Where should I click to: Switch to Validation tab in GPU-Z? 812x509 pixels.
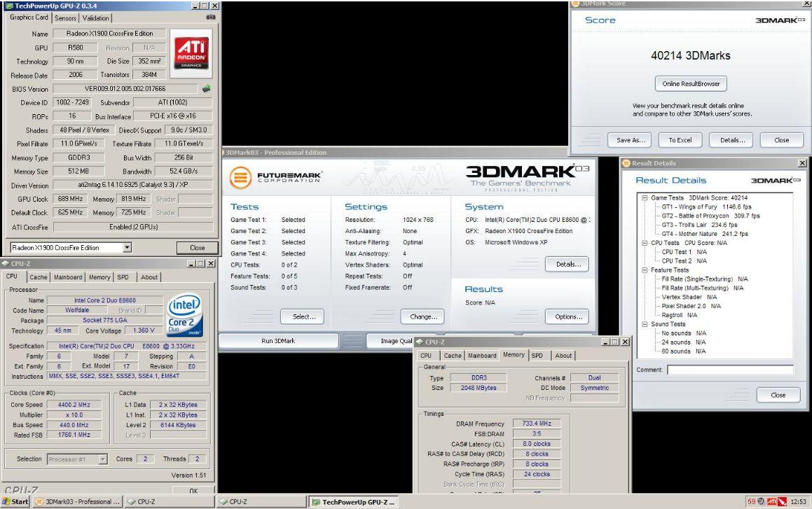click(96, 18)
